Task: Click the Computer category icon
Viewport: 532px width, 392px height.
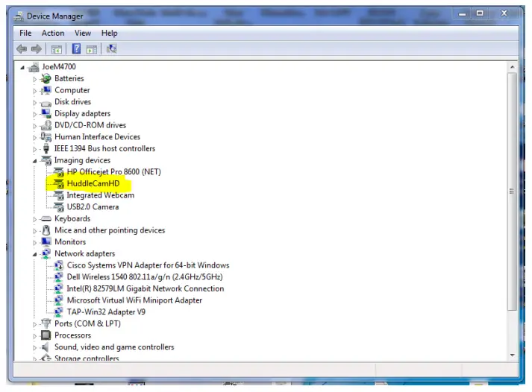Action: coord(46,90)
